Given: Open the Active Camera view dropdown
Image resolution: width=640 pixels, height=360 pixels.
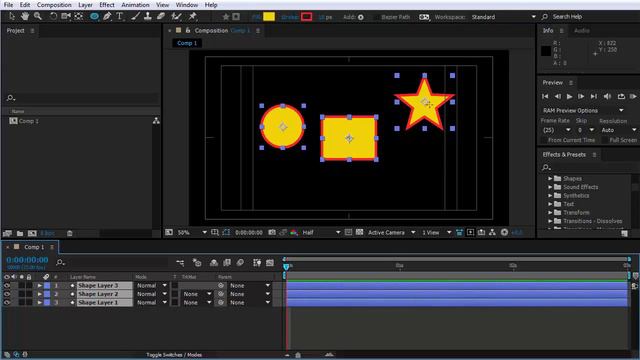Looking at the screenshot, I should click(391, 232).
